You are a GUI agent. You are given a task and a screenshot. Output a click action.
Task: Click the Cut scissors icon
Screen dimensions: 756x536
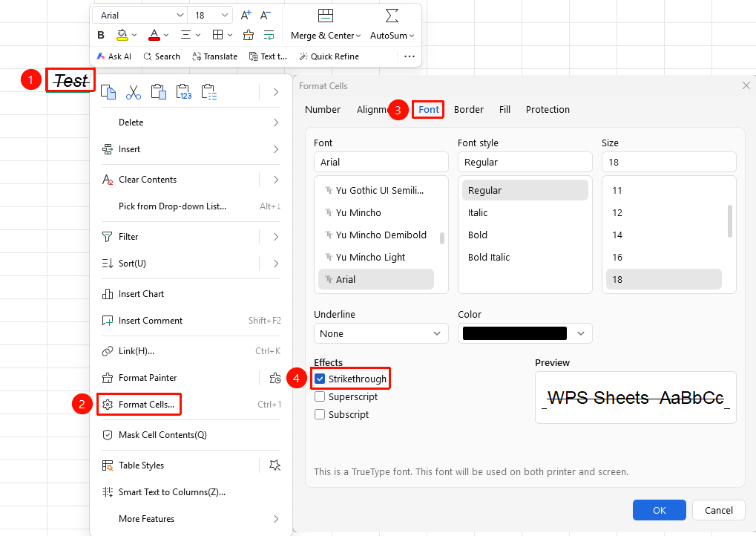click(134, 91)
